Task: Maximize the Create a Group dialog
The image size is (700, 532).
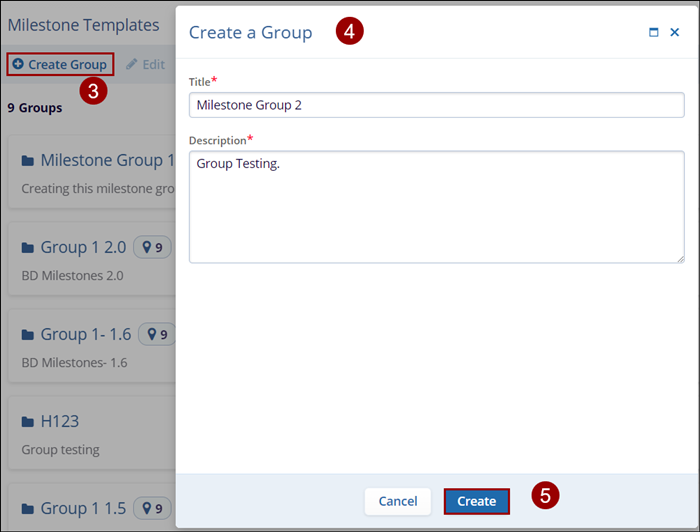Action: 654,32
